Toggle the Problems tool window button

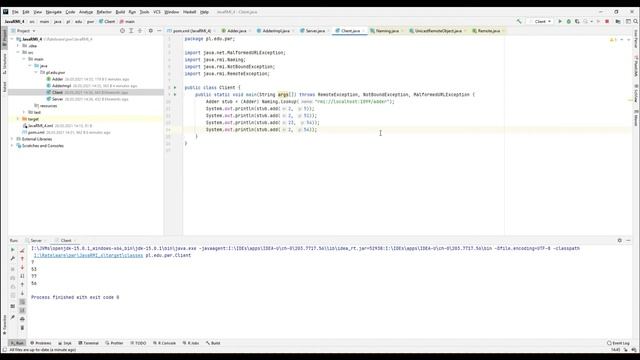pos(41,343)
